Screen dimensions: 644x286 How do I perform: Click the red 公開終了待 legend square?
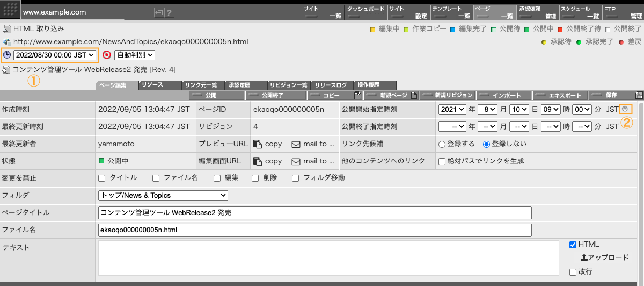pos(560,29)
